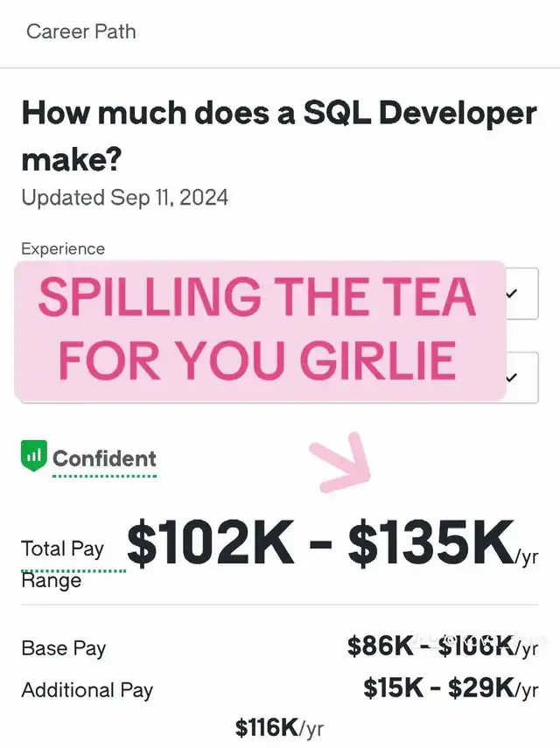
Task: Click the $86K - $106K base pay value
Action: click(x=430, y=647)
